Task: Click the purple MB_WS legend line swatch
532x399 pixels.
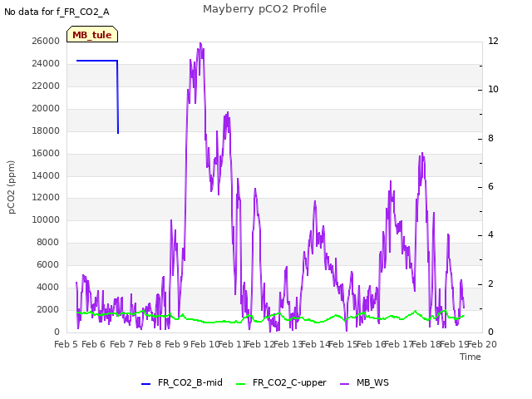Action: coord(344,384)
